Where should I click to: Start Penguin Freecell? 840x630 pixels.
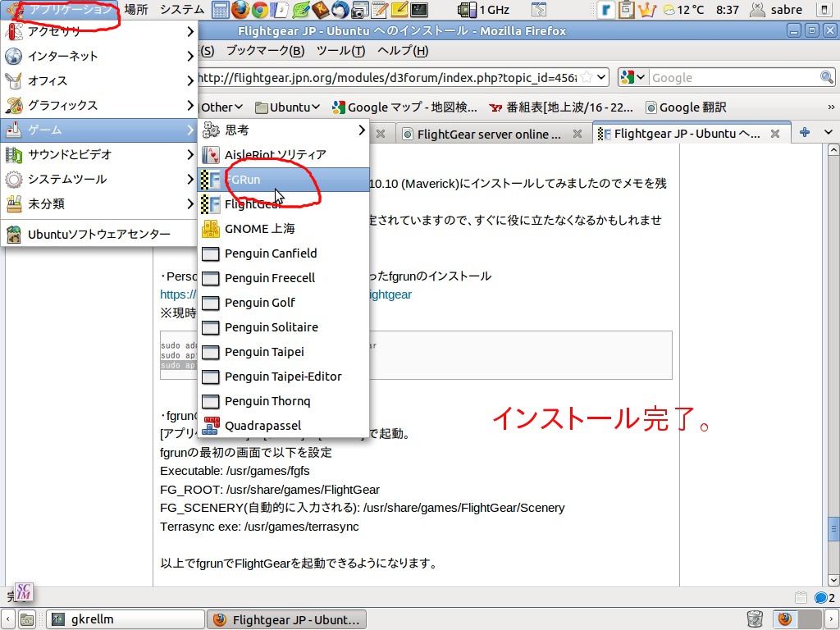(x=283, y=278)
